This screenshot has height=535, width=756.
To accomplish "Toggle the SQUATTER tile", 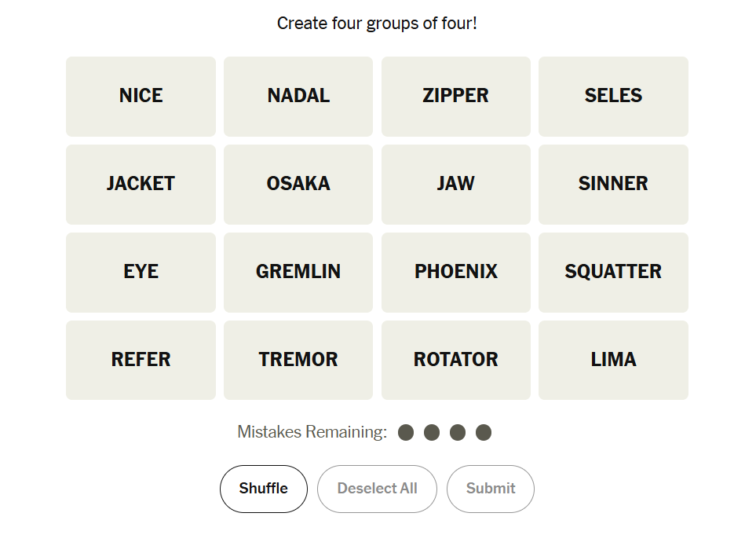I will [x=613, y=272].
